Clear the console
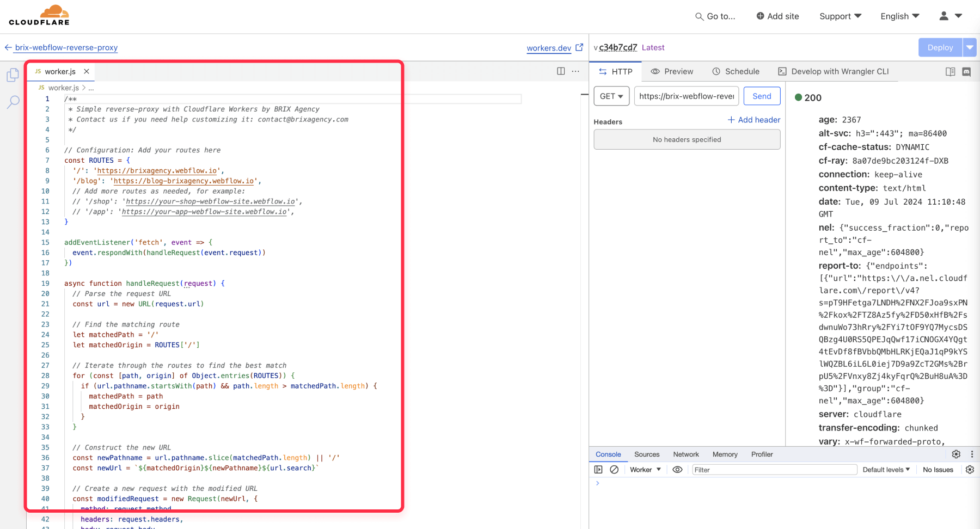The height and width of the screenshot is (529, 980). coord(614,470)
